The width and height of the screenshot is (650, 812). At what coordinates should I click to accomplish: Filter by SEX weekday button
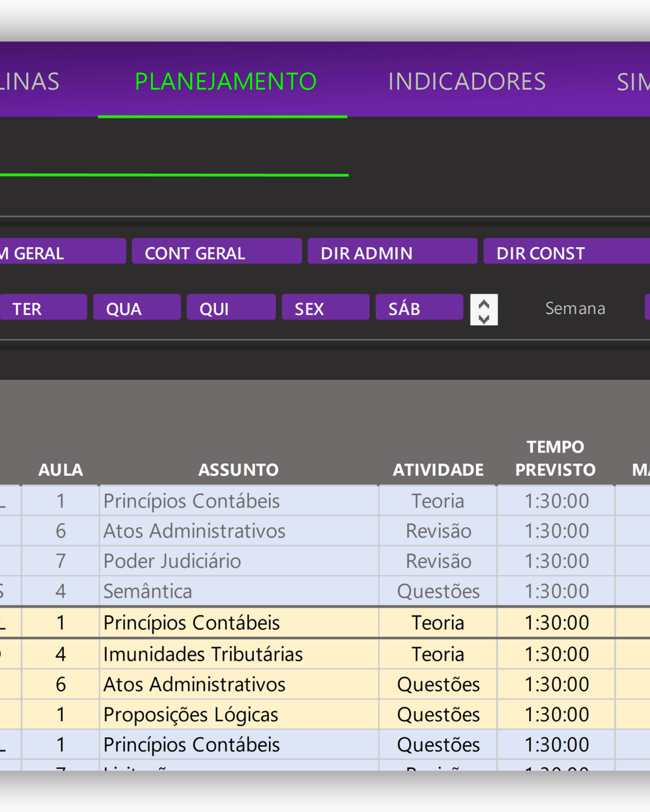(x=325, y=307)
